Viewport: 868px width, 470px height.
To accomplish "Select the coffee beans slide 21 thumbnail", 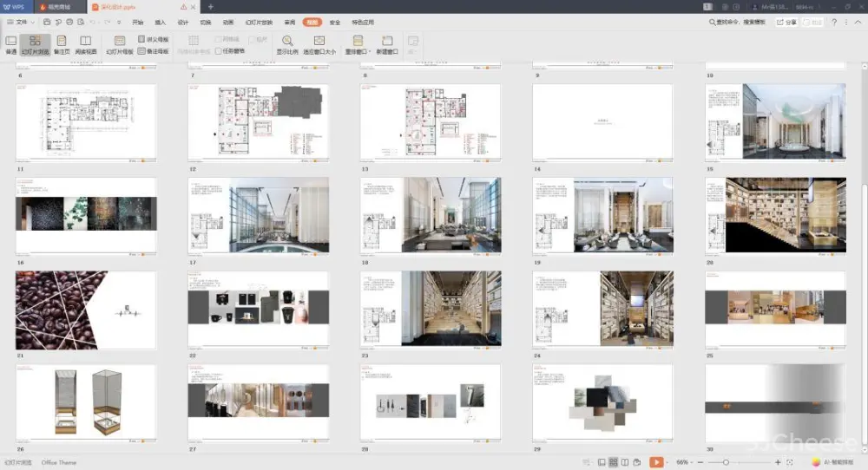I will (x=86, y=310).
